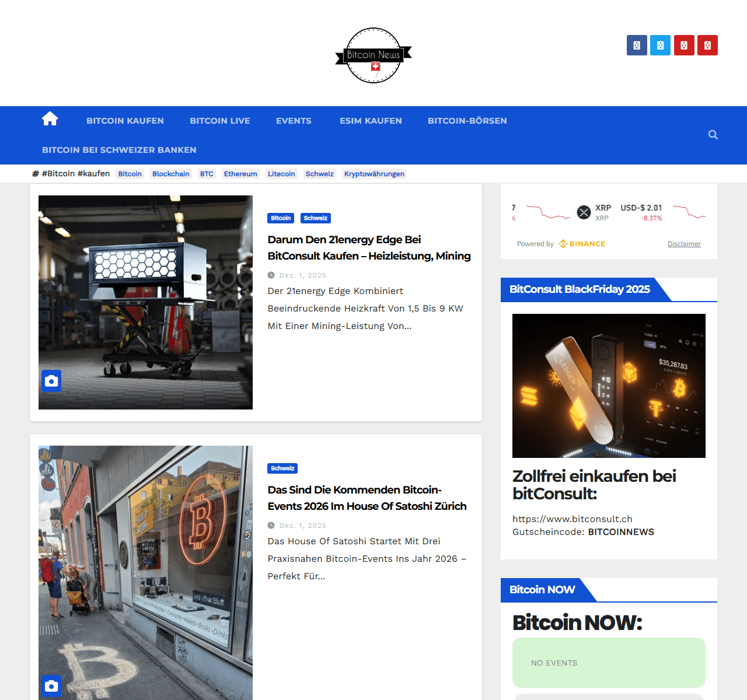
Task: Select the Kryptowährungen tag link
Action: (x=374, y=174)
